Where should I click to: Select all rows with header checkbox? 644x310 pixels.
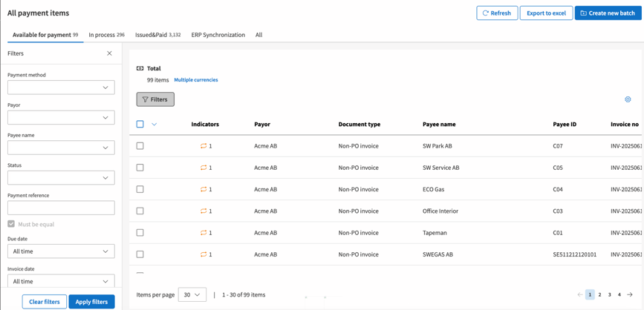140,125
